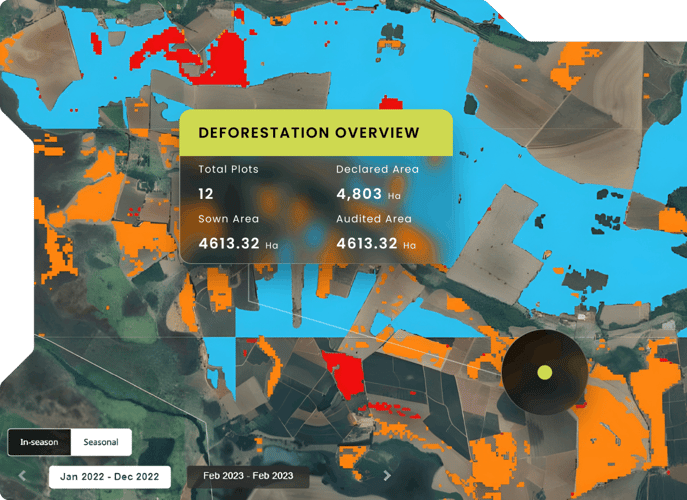Screen dimensions: 687x500
Task: Click the Declared Area label
Action: (x=377, y=169)
